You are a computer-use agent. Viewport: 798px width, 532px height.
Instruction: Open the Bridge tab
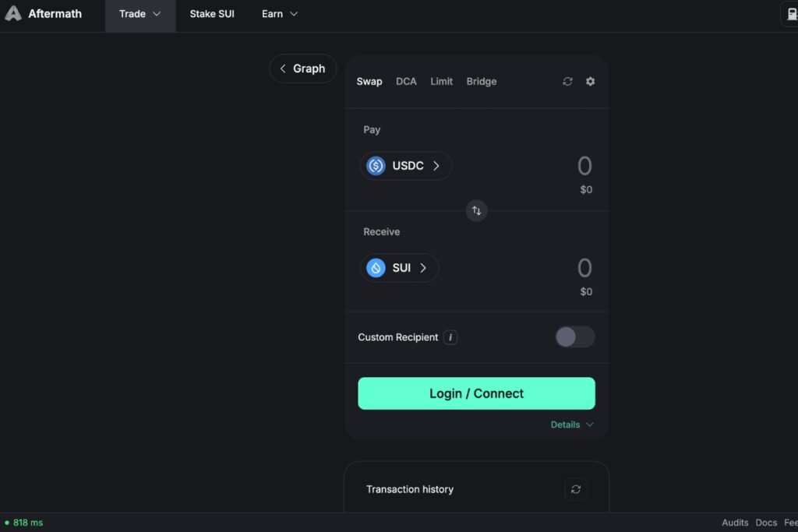(482, 81)
